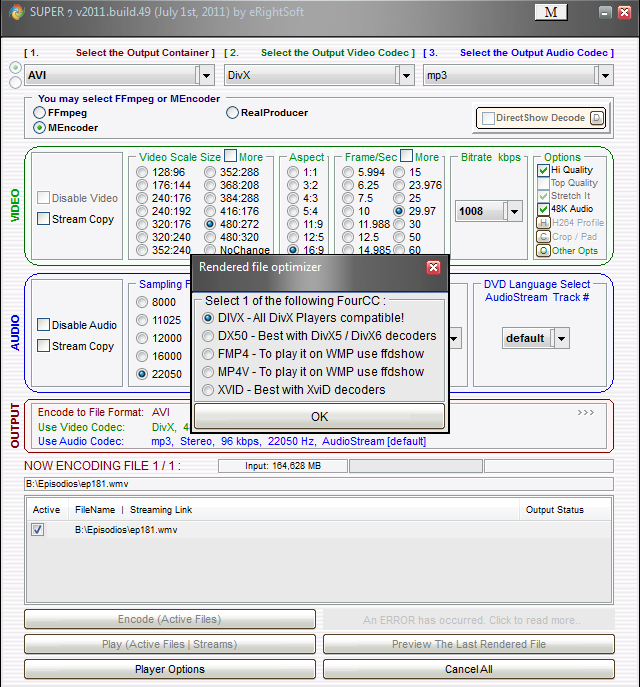The height and width of the screenshot is (687, 640).
Task: Check the DirectShow Decode checkbox
Action: [488, 118]
